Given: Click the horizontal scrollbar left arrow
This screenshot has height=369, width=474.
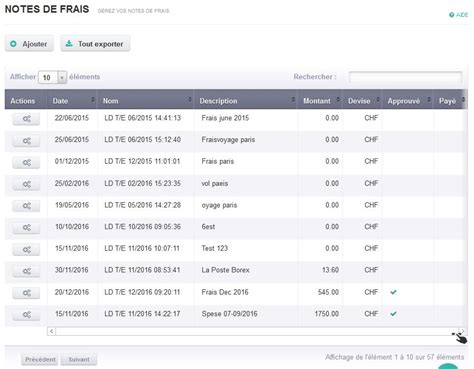Looking at the screenshot, I should coord(51,331).
